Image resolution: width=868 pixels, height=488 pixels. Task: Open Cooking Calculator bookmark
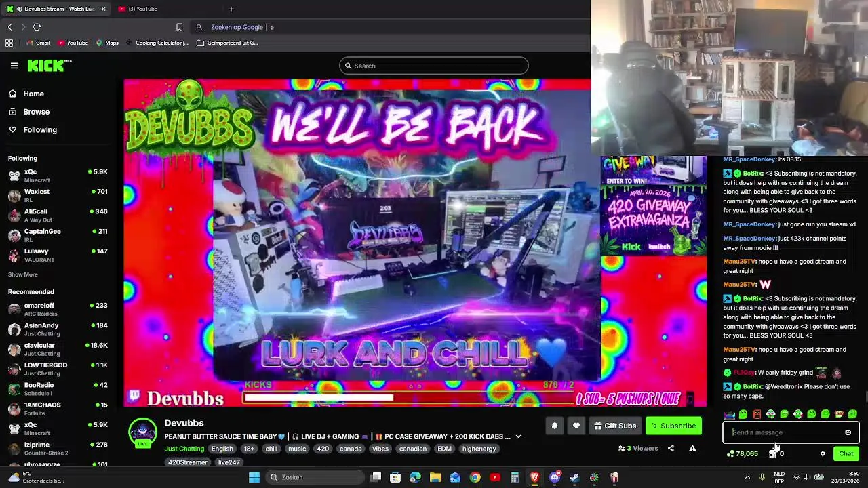pyautogui.click(x=157, y=43)
